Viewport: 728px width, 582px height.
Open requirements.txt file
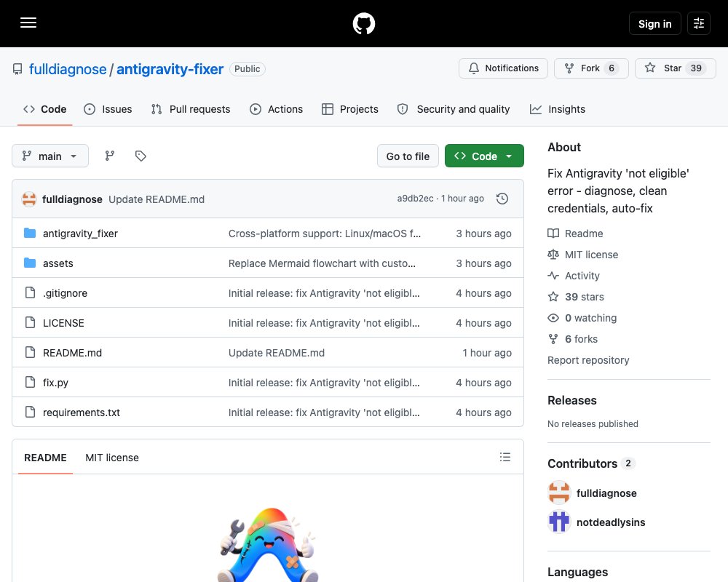click(82, 412)
